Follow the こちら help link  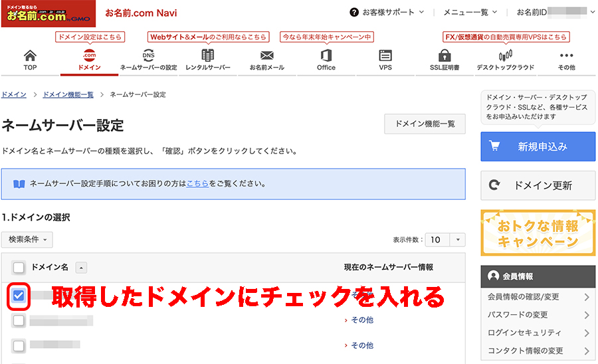coord(198,183)
